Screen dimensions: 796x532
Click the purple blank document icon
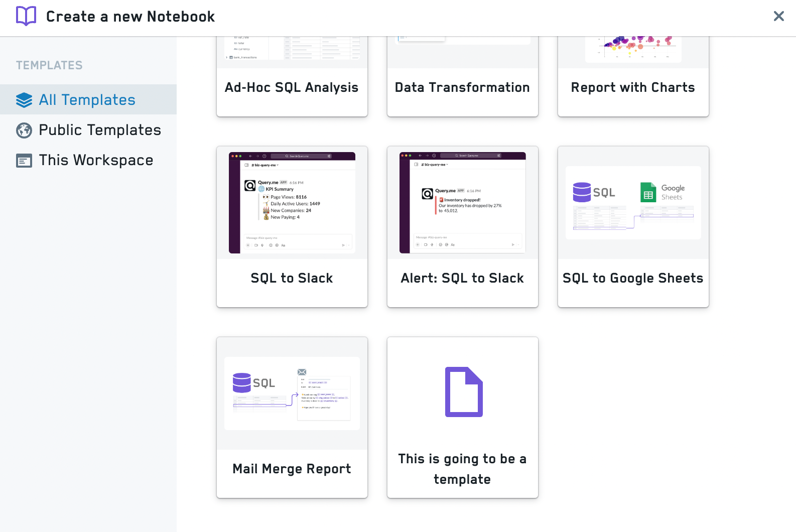464,392
